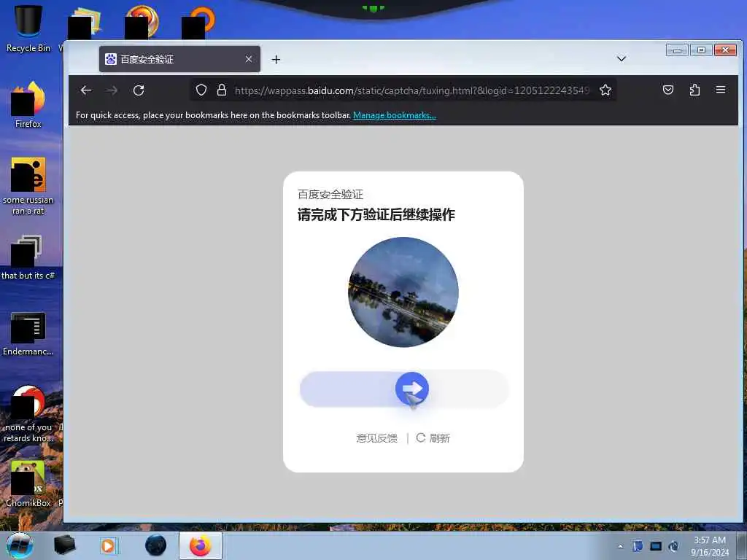Open the dark globe taskbar icon
The image size is (747, 560).
(x=156, y=545)
